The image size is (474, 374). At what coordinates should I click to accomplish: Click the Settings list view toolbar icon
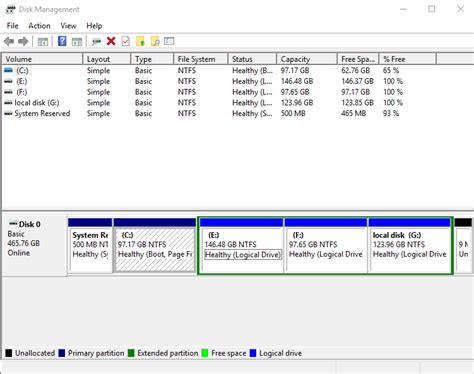coord(169,41)
